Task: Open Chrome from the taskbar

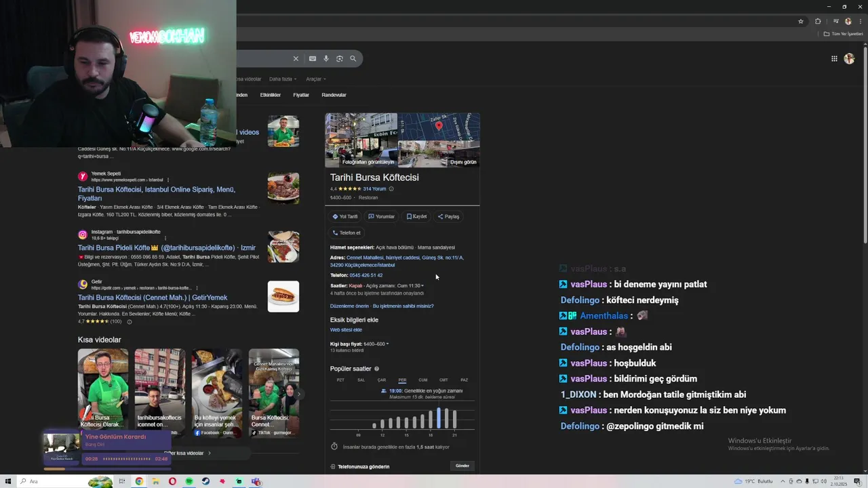Action: (x=139, y=481)
